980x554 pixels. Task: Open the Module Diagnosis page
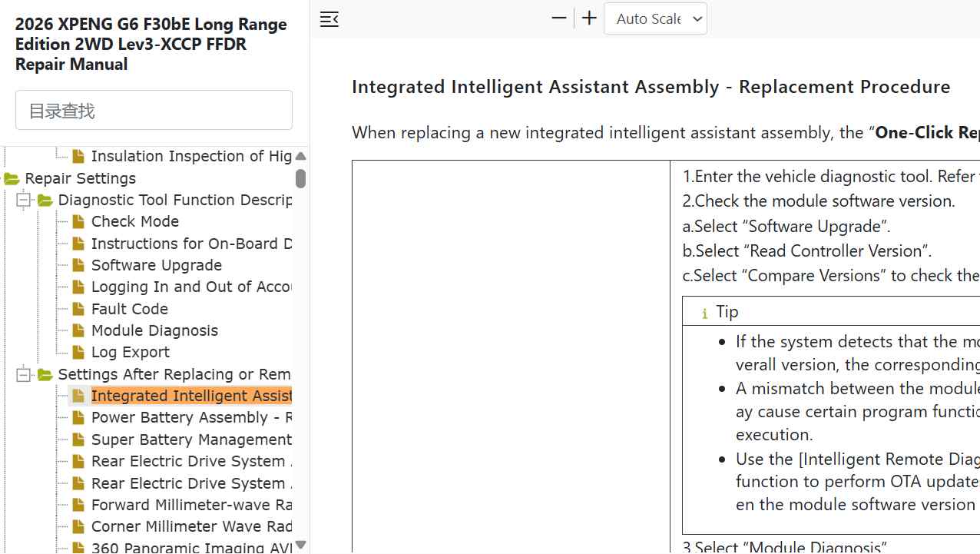tap(154, 330)
